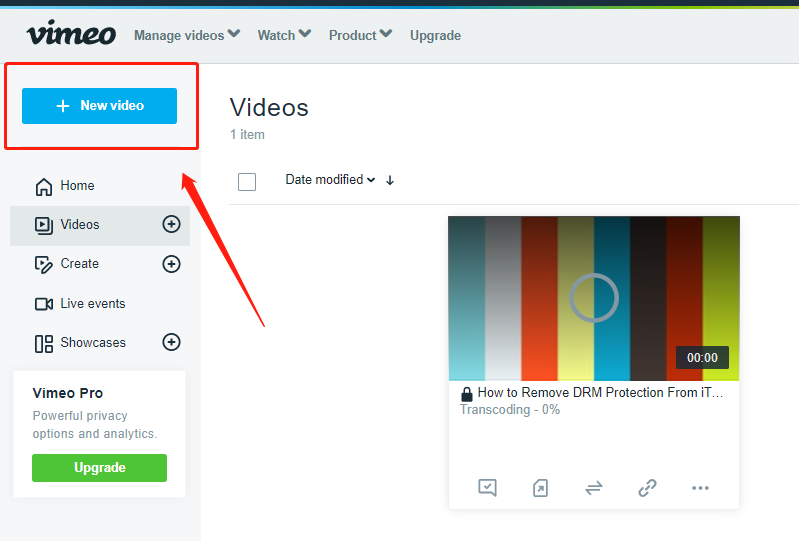Click the New video button
This screenshot has width=799, height=541.
[x=99, y=106]
